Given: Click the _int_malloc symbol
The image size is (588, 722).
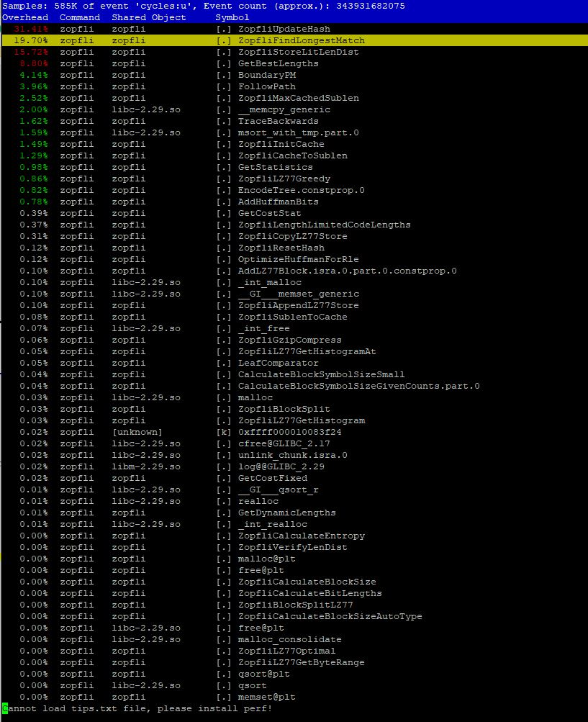Looking at the screenshot, I should (x=269, y=282).
